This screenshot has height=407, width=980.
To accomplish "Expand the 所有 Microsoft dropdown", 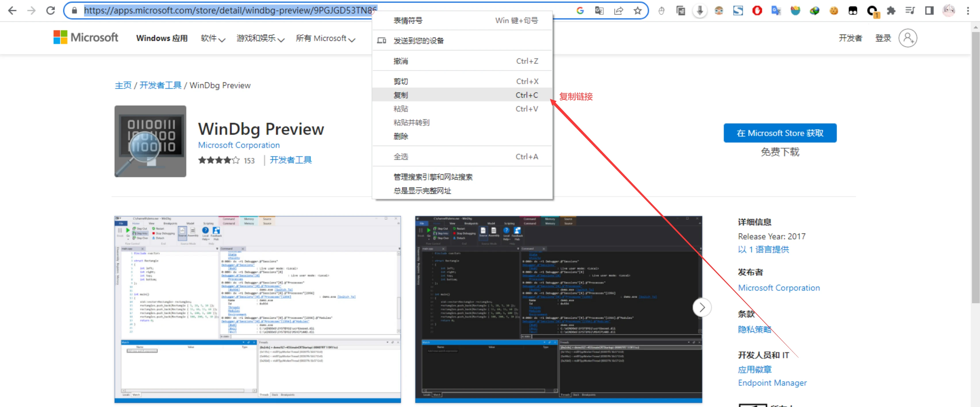I will [326, 38].
